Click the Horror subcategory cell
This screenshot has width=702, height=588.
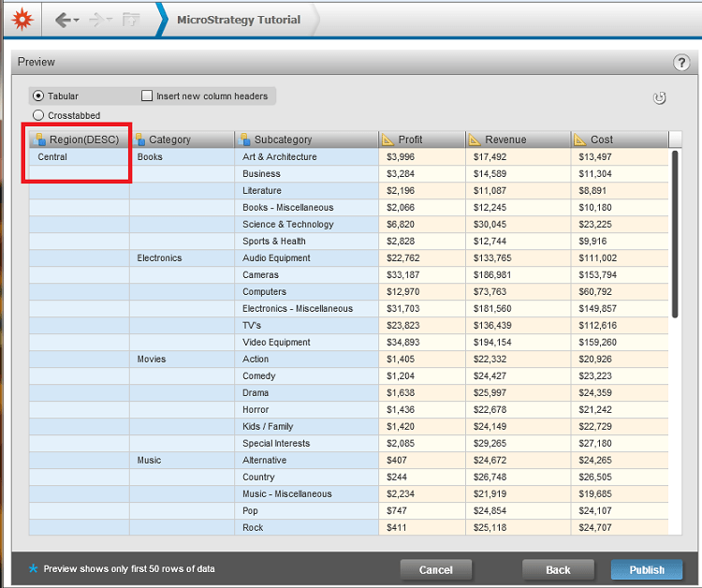(x=306, y=410)
